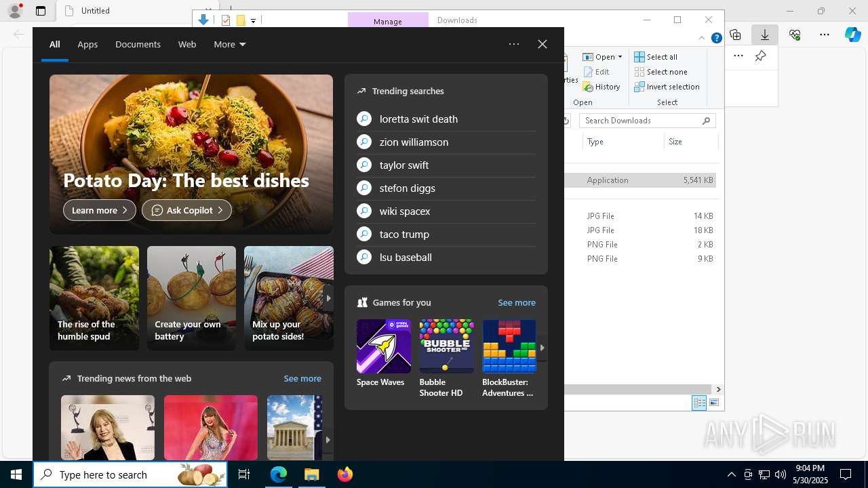Select the All search tab

coord(55,44)
